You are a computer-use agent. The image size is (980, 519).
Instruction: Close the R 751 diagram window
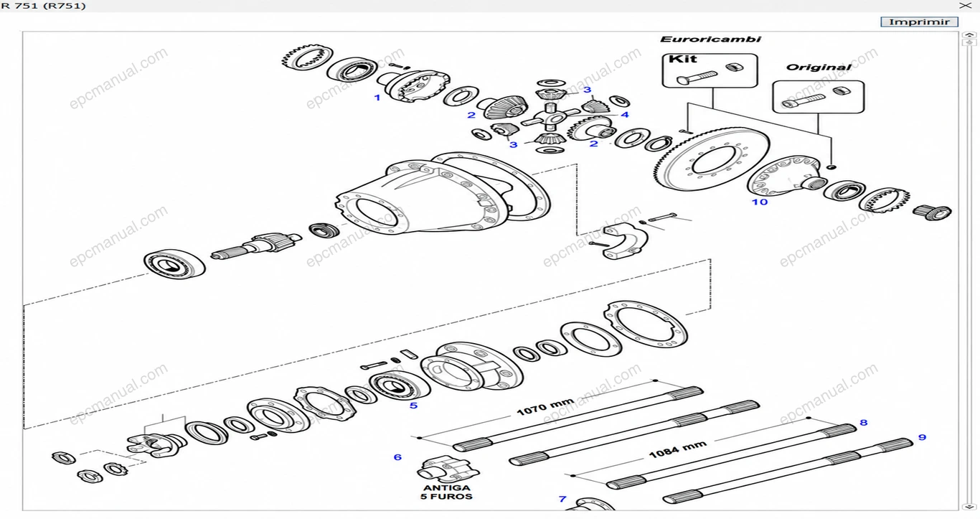966,5
